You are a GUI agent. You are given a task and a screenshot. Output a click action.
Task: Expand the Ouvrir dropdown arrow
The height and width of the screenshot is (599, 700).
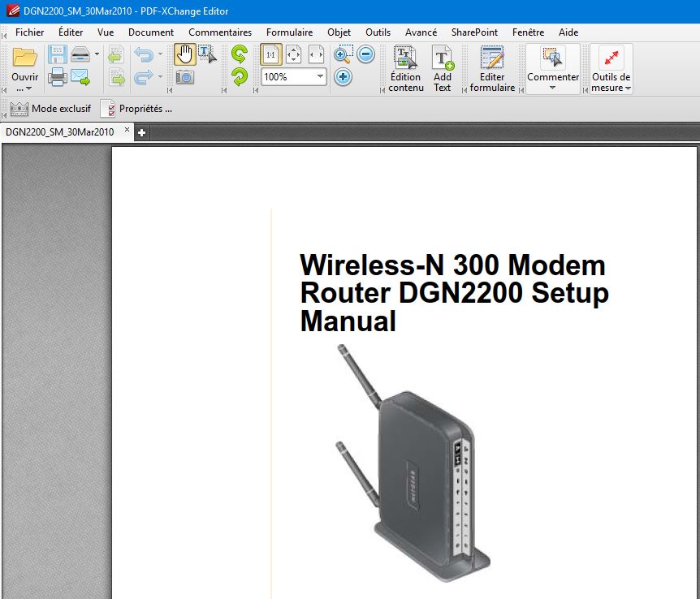coord(28,88)
